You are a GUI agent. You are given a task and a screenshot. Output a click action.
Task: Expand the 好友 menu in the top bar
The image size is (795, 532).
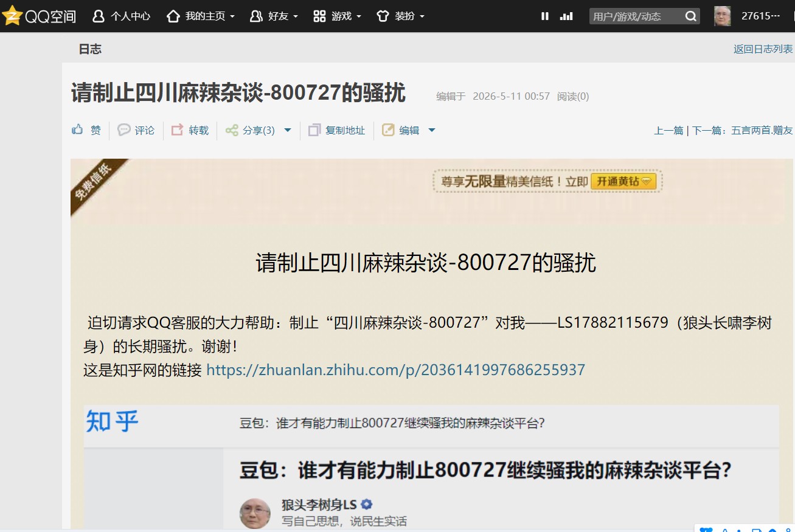tap(274, 16)
